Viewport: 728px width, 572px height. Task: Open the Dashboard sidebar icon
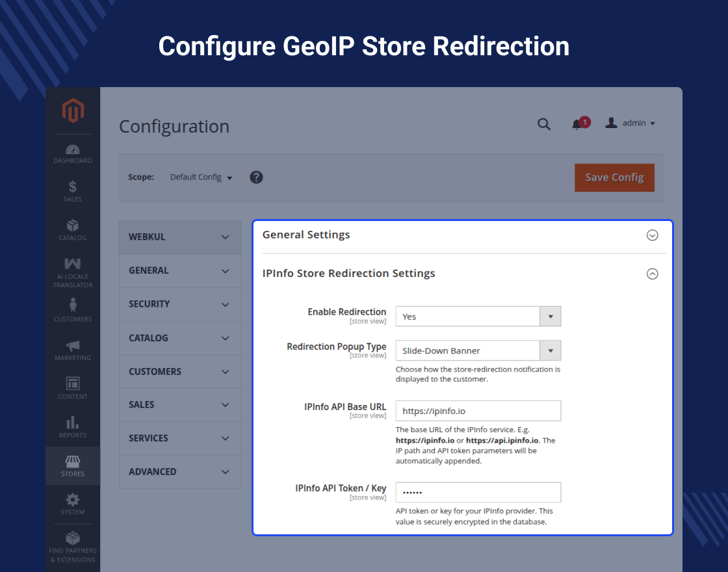72,154
